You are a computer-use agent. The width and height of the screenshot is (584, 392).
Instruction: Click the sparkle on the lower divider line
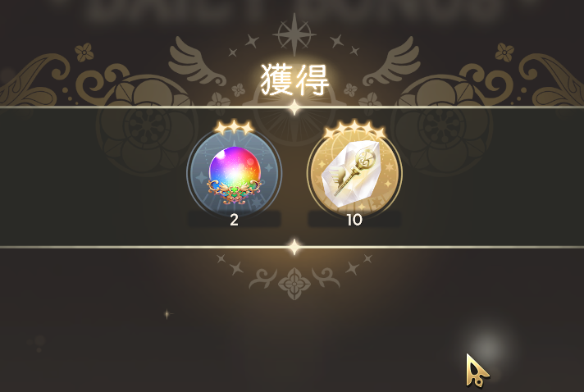tap(294, 247)
